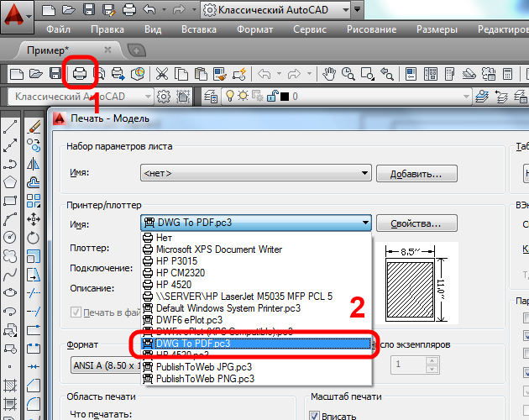This screenshot has height=420, width=529.
Task: Copy objects using the Copy icon
Action: point(181,74)
